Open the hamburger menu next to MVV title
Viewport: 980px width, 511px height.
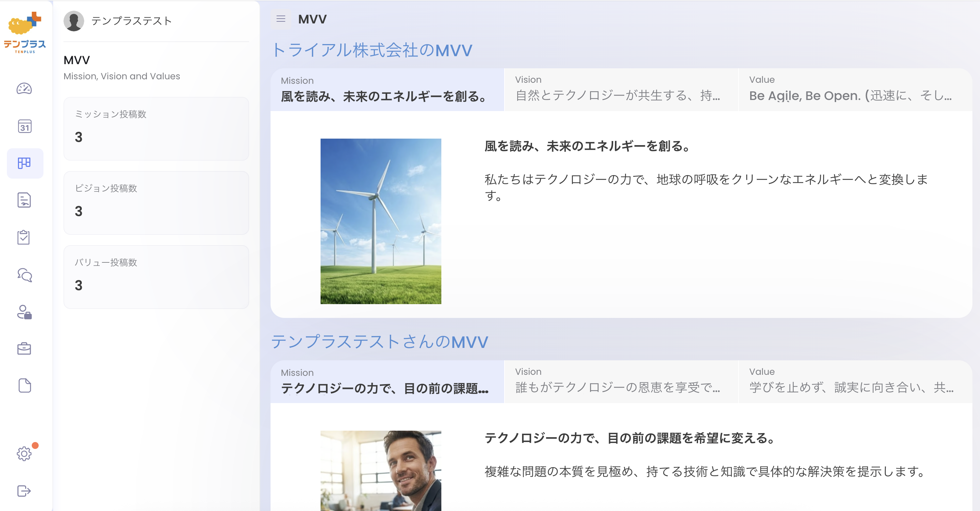(x=281, y=19)
